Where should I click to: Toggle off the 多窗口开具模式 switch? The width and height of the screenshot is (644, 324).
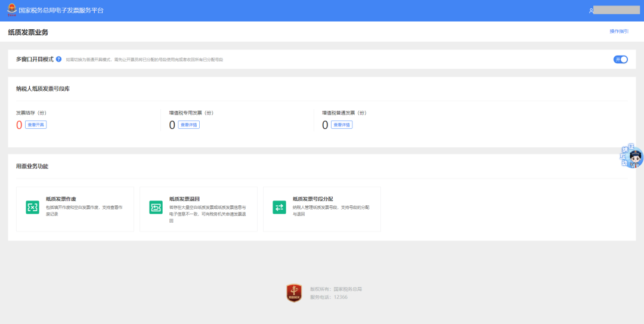click(620, 59)
